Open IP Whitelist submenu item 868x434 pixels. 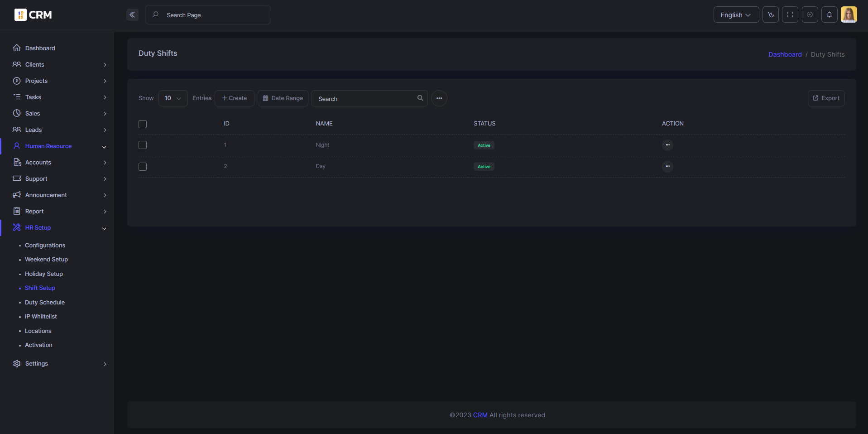41,316
